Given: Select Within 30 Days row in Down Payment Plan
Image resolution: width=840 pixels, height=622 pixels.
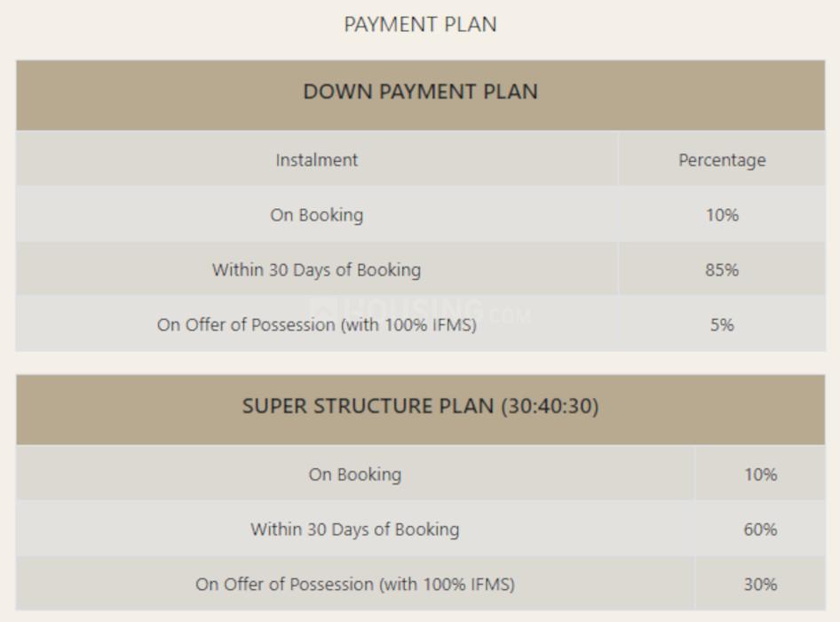Looking at the screenshot, I should 316,269.
